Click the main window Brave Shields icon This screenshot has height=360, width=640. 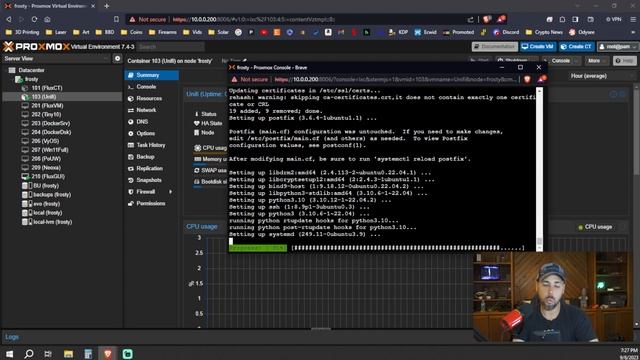[487, 19]
